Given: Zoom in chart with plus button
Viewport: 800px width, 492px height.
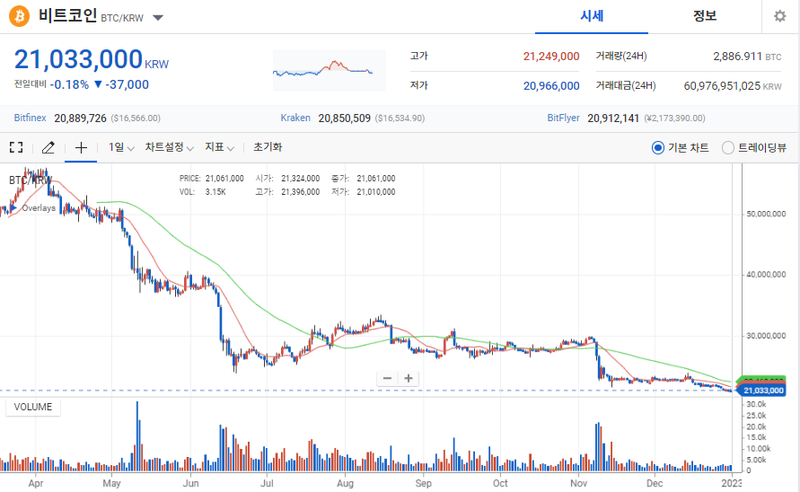Looking at the screenshot, I should (408, 378).
